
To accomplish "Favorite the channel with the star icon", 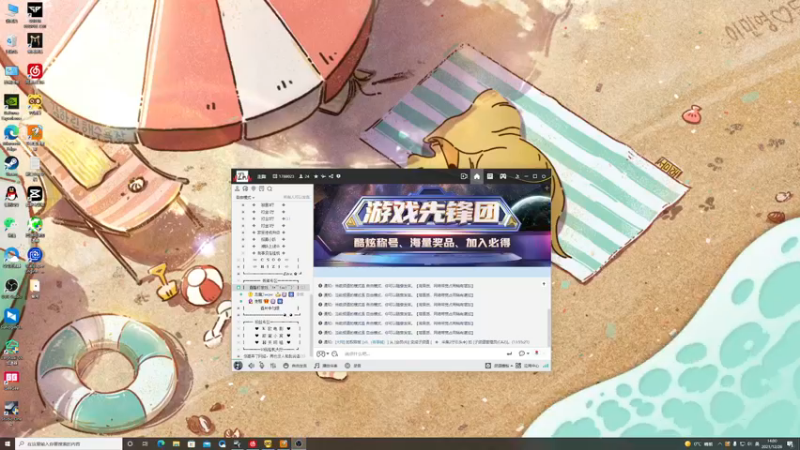I will [316, 177].
